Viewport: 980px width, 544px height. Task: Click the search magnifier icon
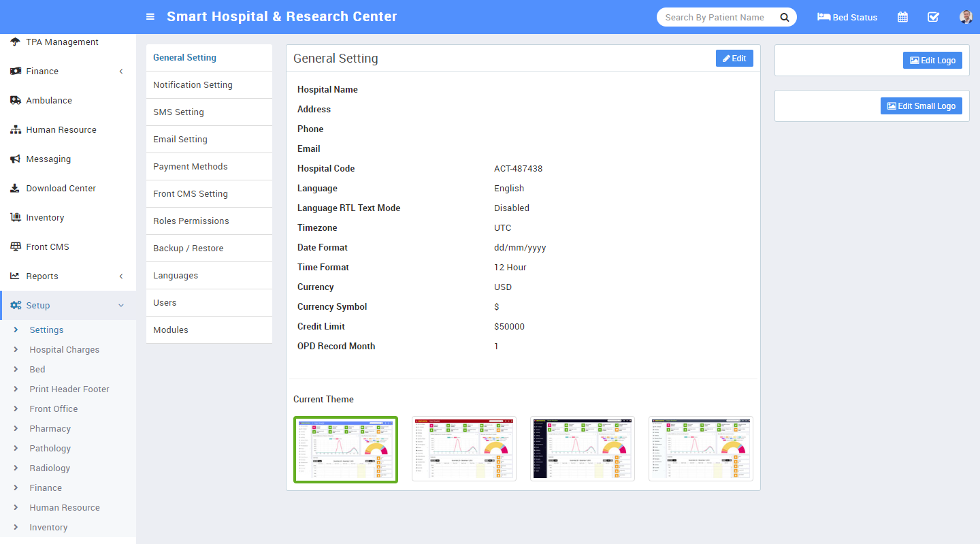785,17
